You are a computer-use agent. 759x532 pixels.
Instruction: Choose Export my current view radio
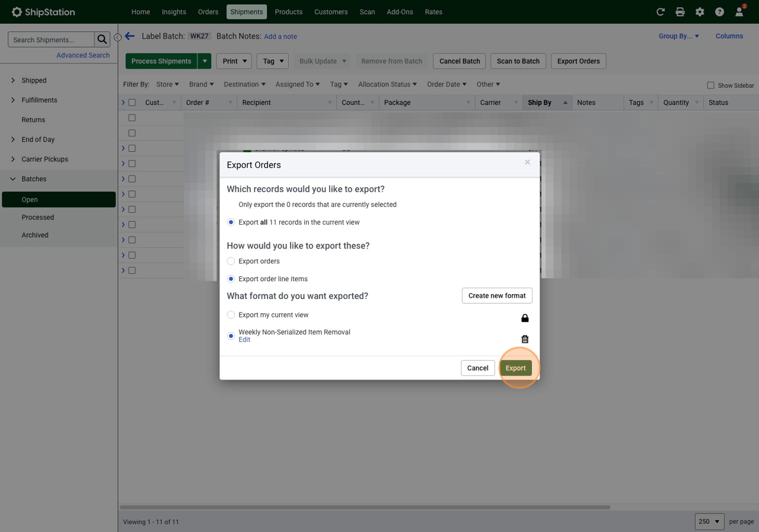231,315
